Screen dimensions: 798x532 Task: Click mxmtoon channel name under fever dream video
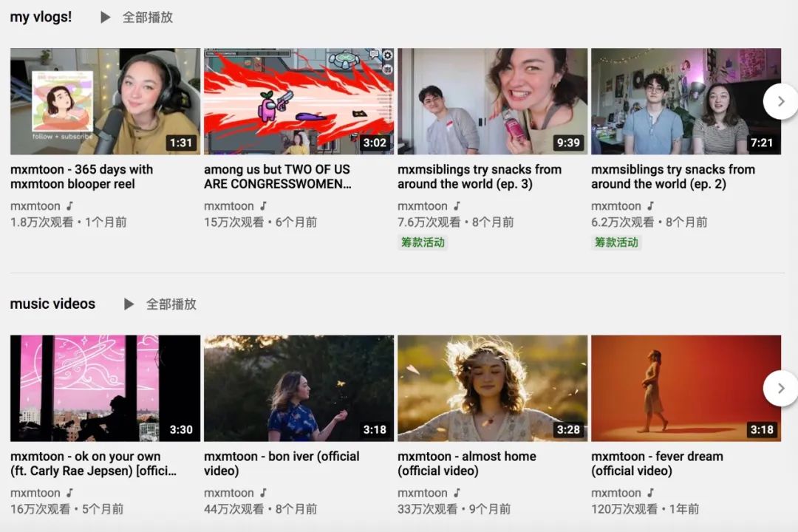(x=615, y=493)
